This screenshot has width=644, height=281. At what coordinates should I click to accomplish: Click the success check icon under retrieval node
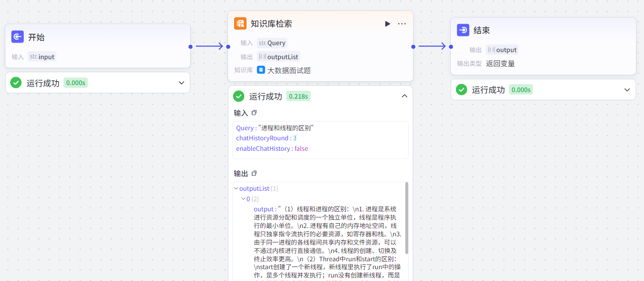[239, 96]
